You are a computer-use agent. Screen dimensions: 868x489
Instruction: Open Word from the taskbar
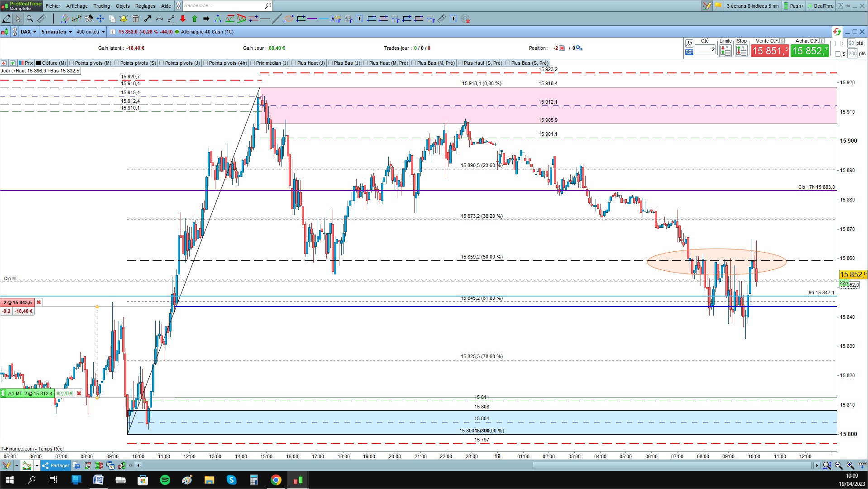98,480
